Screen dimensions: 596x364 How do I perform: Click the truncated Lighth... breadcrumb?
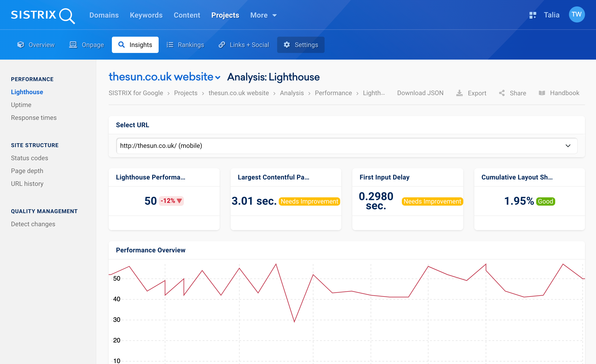[x=374, y=93]
